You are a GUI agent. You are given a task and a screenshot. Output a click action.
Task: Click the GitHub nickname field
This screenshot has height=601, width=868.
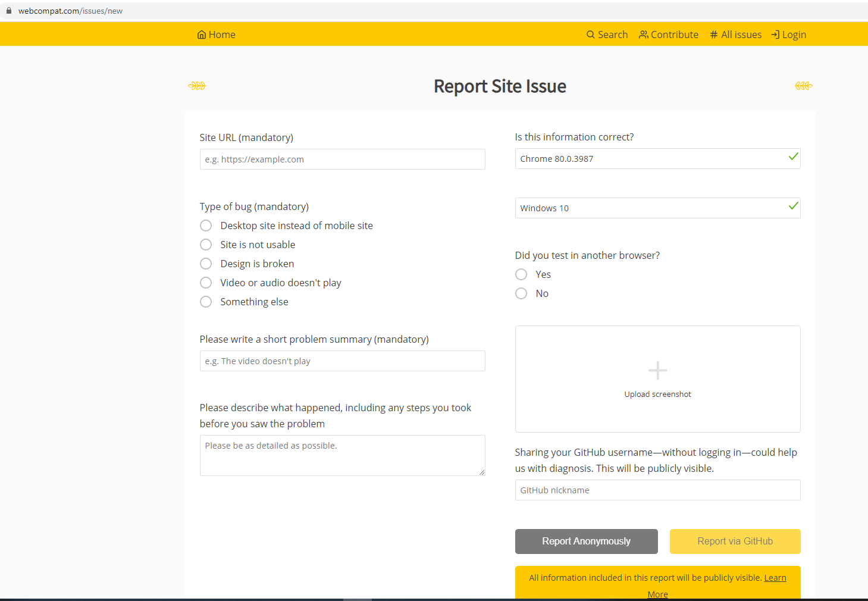(x=658, y=490)
